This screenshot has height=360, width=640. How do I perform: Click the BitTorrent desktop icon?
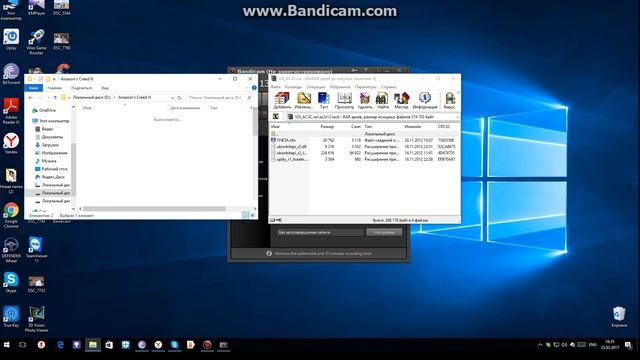(x=11, y=74)
